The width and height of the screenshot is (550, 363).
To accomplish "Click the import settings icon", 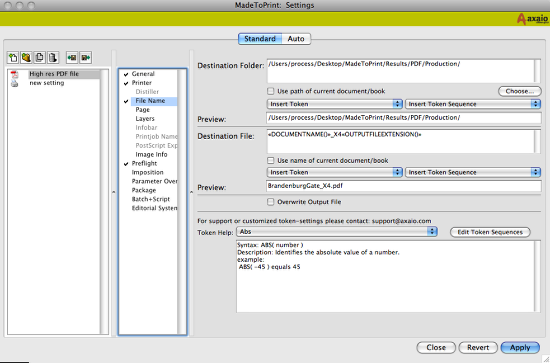I will click(x=72, y=58).
